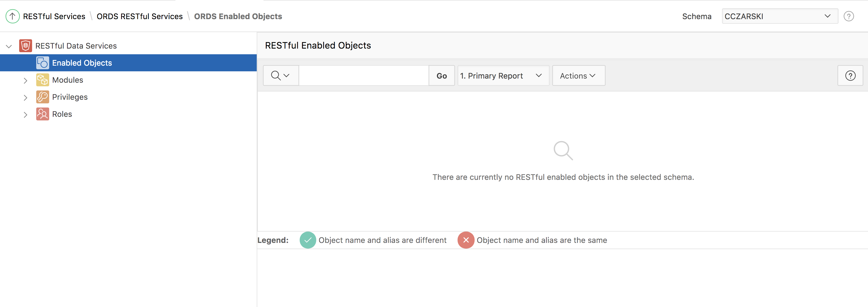Screen dimensions: 868x307
Task: Open page help icon beside Schema
Action: pyautogui.click(x=848, y=16)
